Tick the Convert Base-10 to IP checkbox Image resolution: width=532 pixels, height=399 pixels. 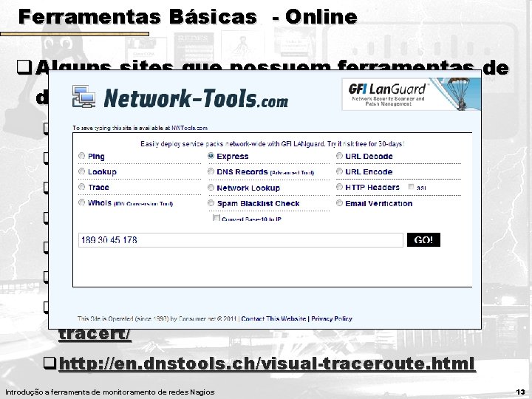click(216, 217)
